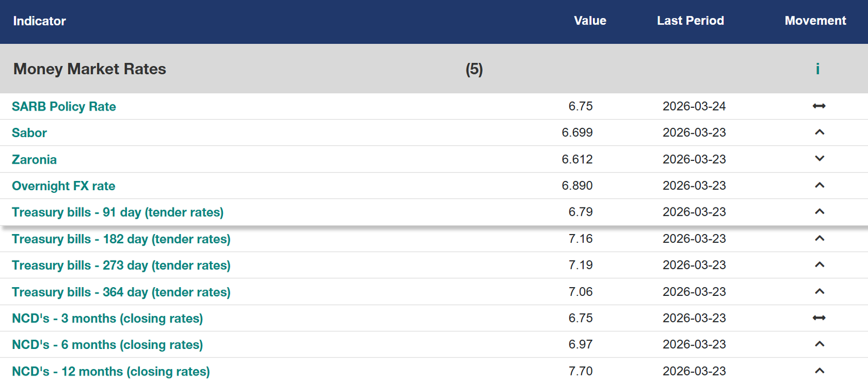Click the Movement column header

coord(815,21)
